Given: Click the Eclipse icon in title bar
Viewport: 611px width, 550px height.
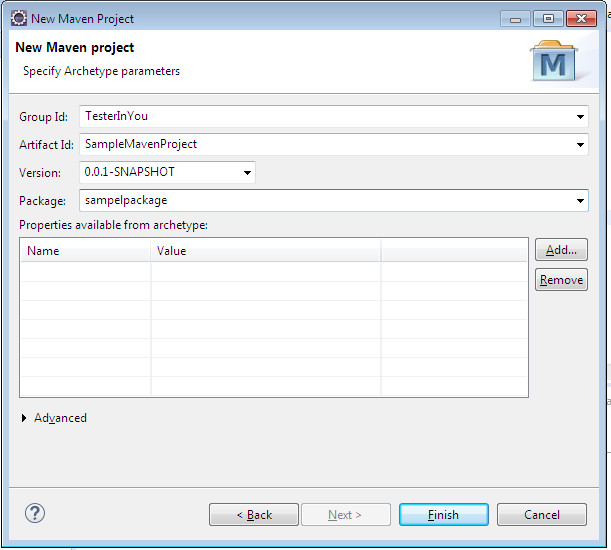Looking at the screenshot, I should [x=19, y=18].
